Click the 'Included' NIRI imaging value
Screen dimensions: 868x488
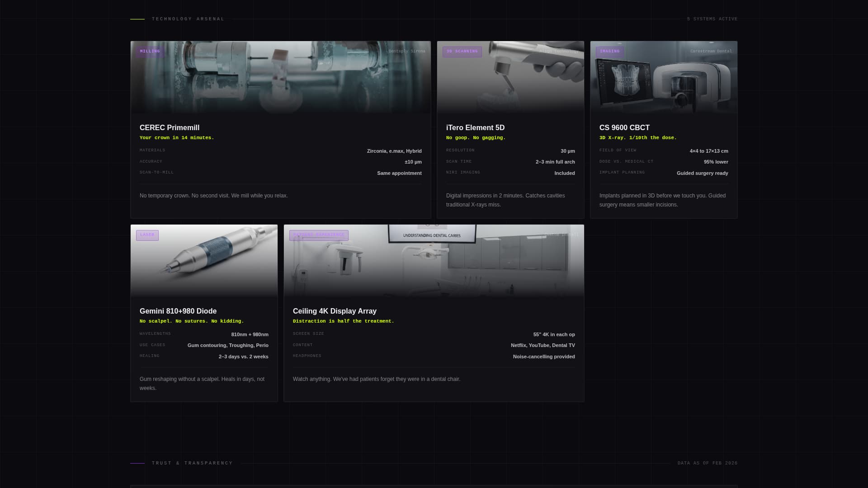[565, 174]
